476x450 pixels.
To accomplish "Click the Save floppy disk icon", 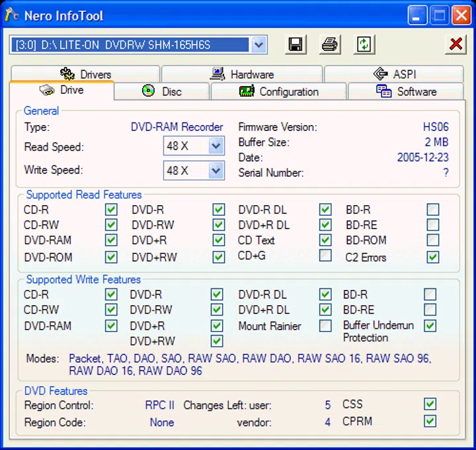I will pyautogui.click(x=296, y=44).
